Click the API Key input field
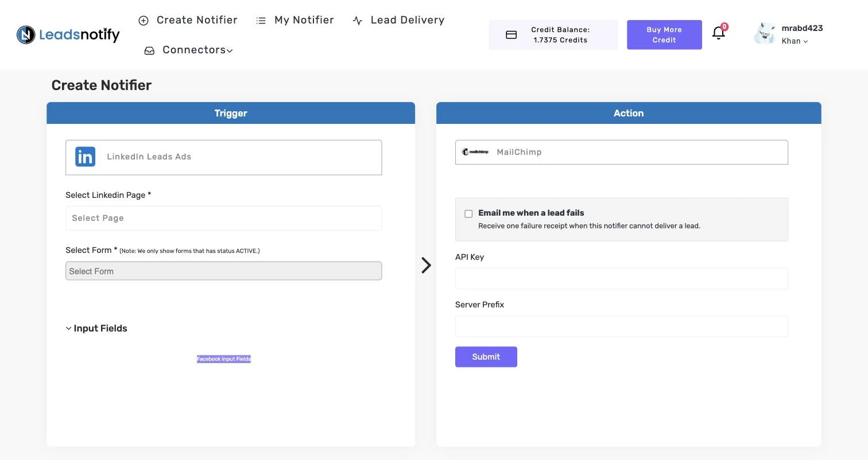 pos(621,279)
